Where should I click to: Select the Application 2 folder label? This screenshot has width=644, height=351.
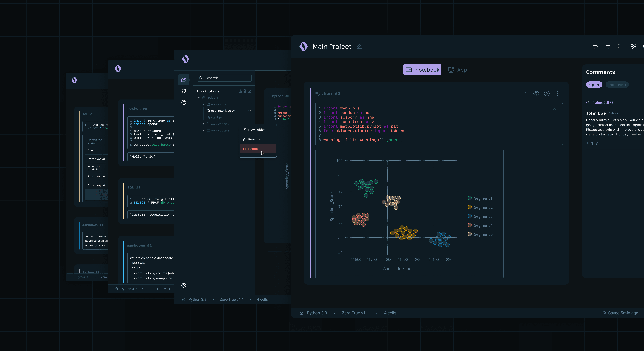point(220,124)
